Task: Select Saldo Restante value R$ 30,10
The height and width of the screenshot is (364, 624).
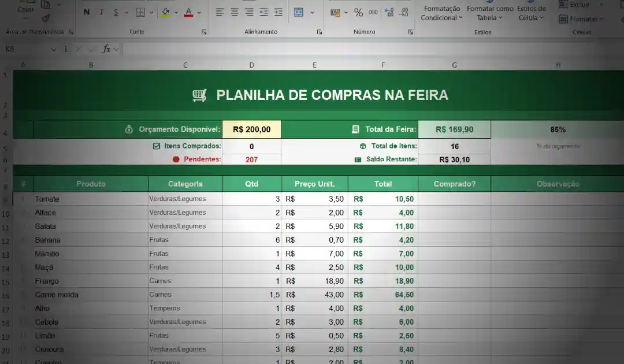Action: (x=455, y=159)
